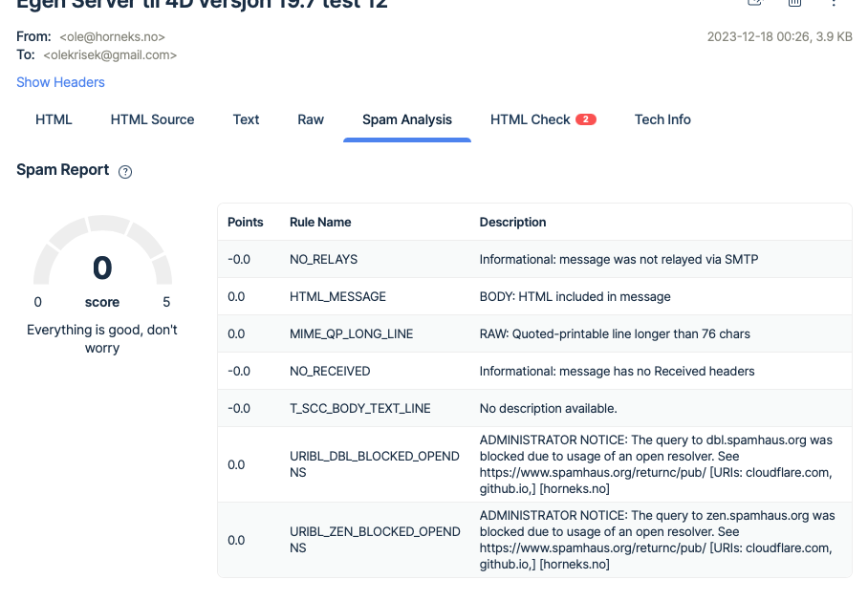
Task: Click the spam score gauge showing 0
Action: tap(102, 266)
